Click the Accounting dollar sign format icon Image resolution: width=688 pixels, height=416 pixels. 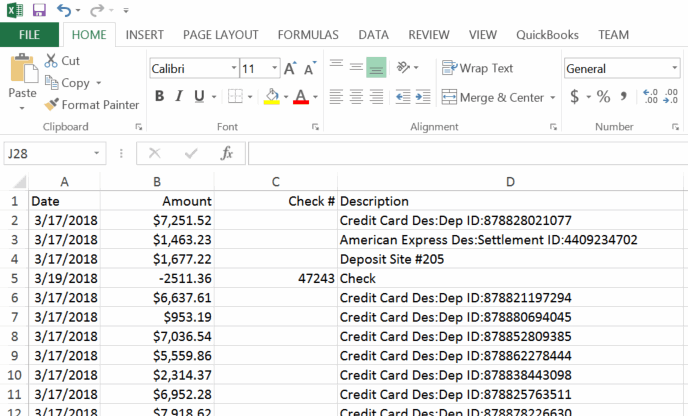click(574, 97)
